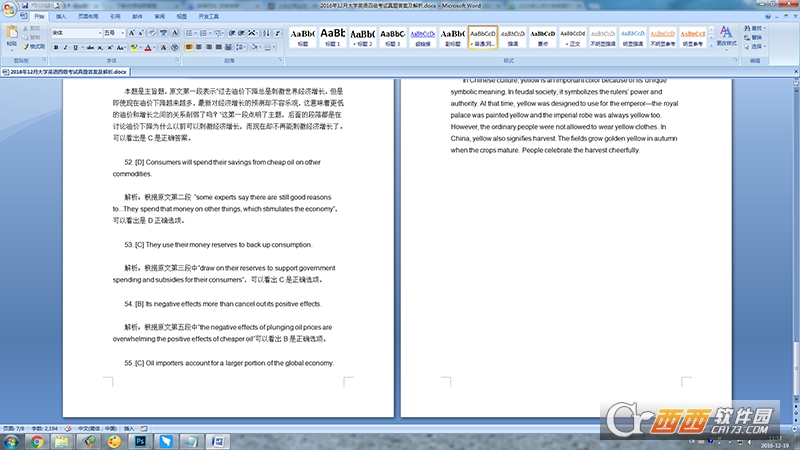800x450 pixels.
Task: Shrink the font size
Action: pyautogui.click(x=141, y=33)
